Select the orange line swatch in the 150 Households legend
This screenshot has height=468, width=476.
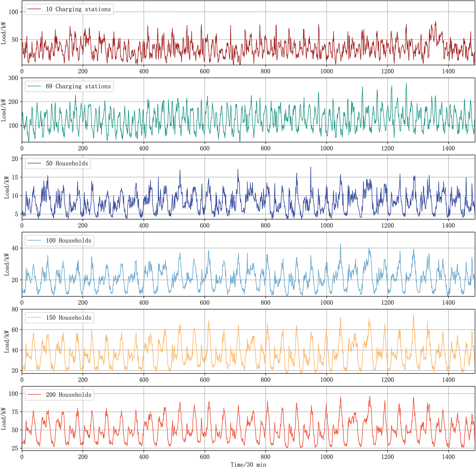pos(34,318)
